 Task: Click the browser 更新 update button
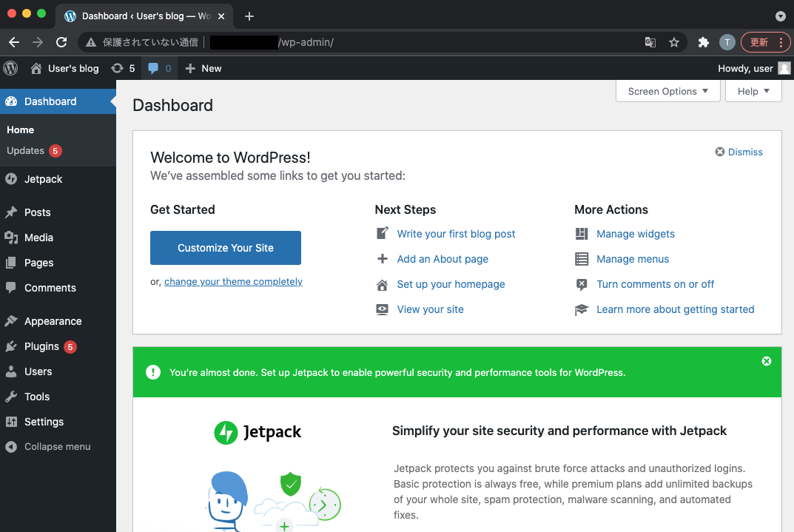(x=764, y=42)
